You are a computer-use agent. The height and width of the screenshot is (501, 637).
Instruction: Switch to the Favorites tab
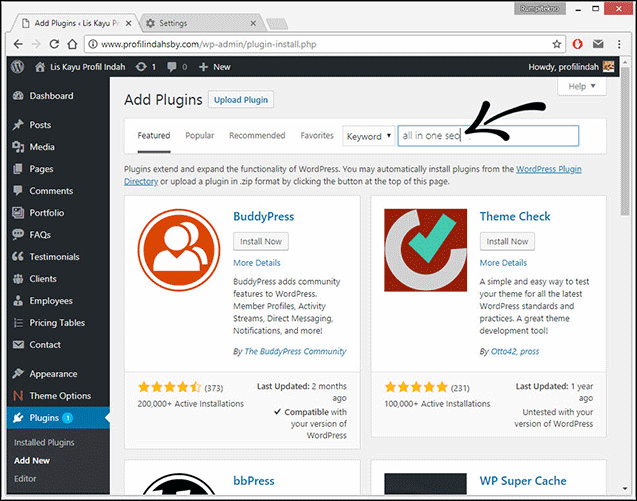pos(317,136)
